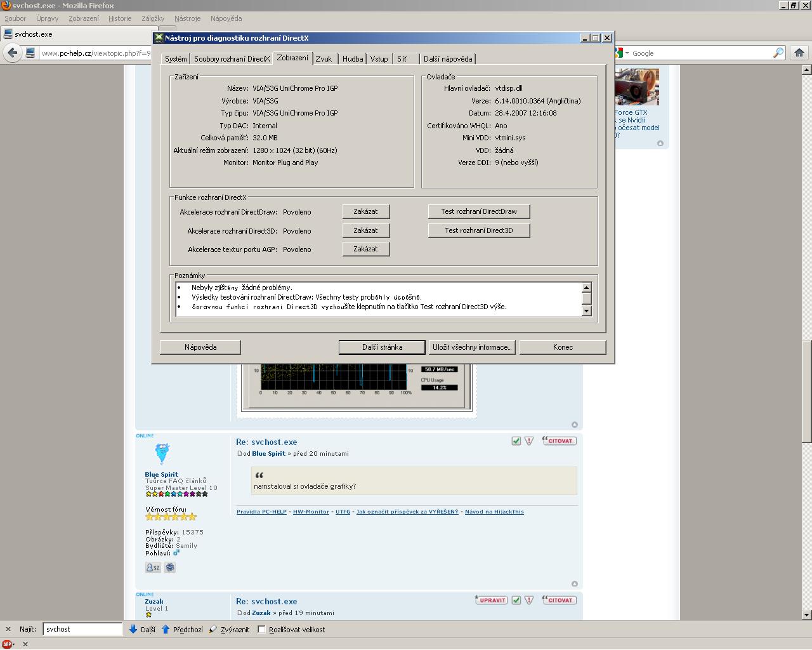This screenshot has height=650, width=812.
Task: Close the find bar with its X icon
Action: pyautogui.click(x=8, y=629)
